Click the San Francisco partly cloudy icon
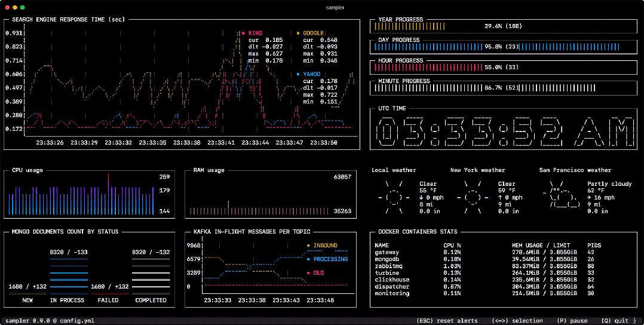This screenshot has width=644, height=325. tap(561, 194)
